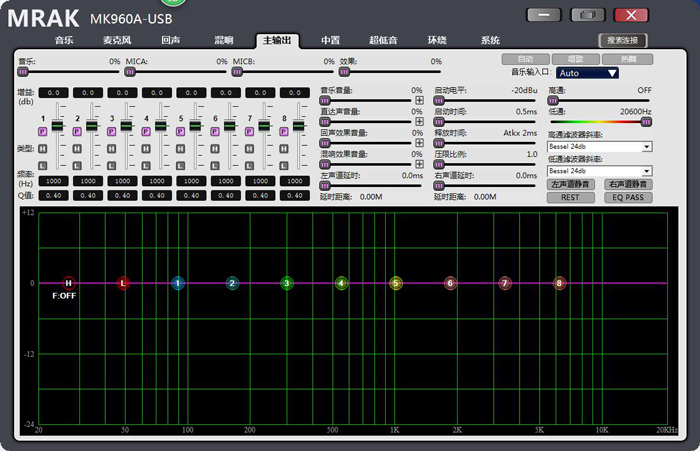Click the H type button for band 3
This screenshot has height=451, width=700.
(112, 148)
